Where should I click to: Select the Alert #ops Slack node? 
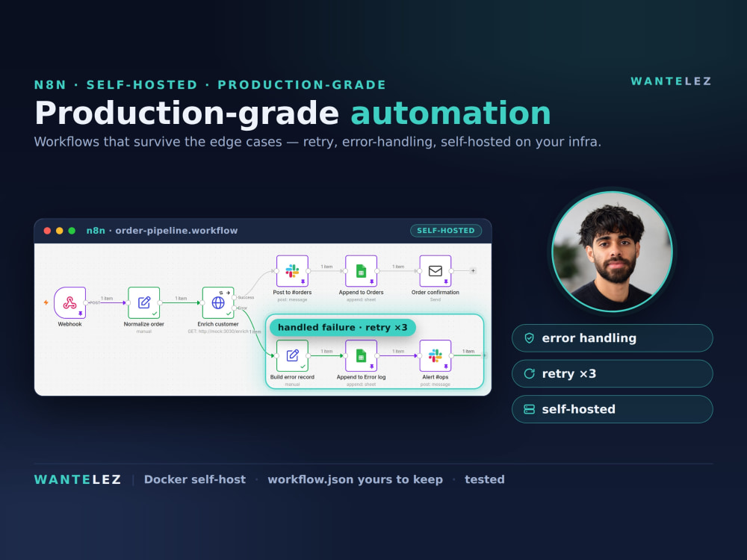coord(435,355)
